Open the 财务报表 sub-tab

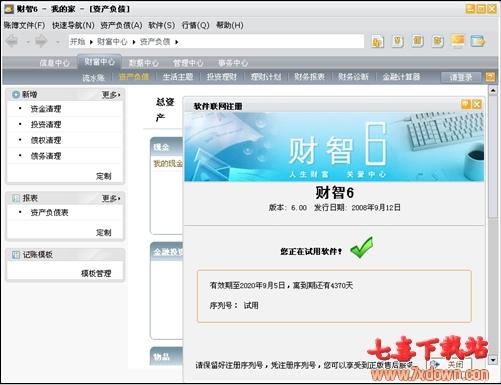(x=309, y=77)
